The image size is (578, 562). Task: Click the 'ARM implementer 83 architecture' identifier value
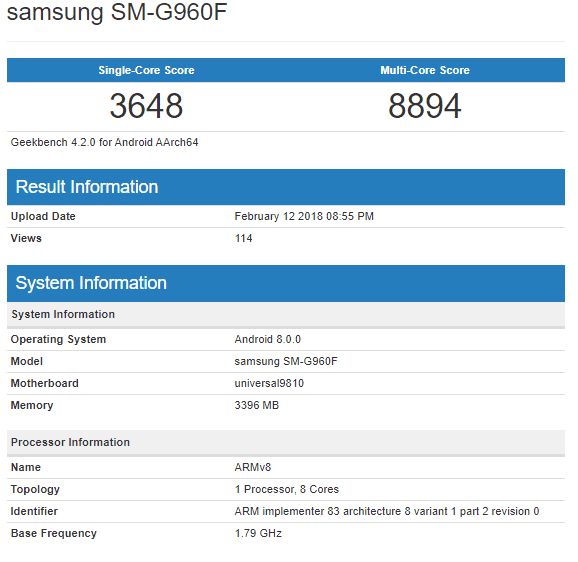pos(387,512)
